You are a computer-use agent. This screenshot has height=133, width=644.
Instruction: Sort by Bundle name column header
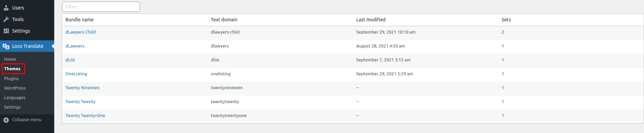79,20
